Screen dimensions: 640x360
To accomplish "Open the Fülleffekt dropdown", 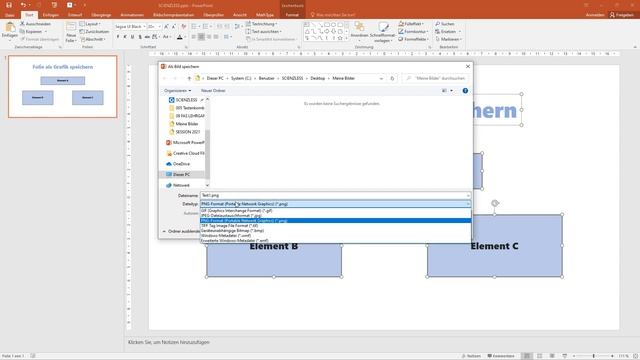I will 411,24.
